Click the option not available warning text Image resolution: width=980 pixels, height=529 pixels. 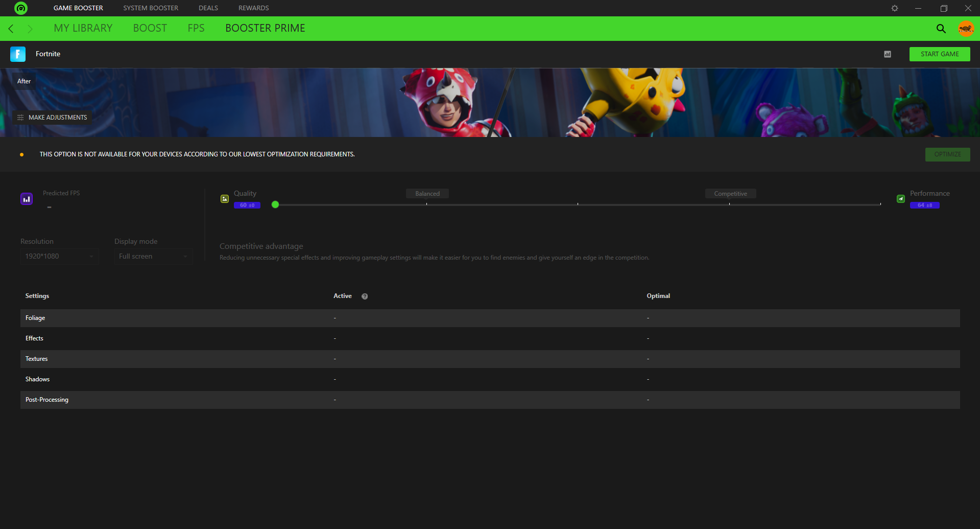(197, 154)
